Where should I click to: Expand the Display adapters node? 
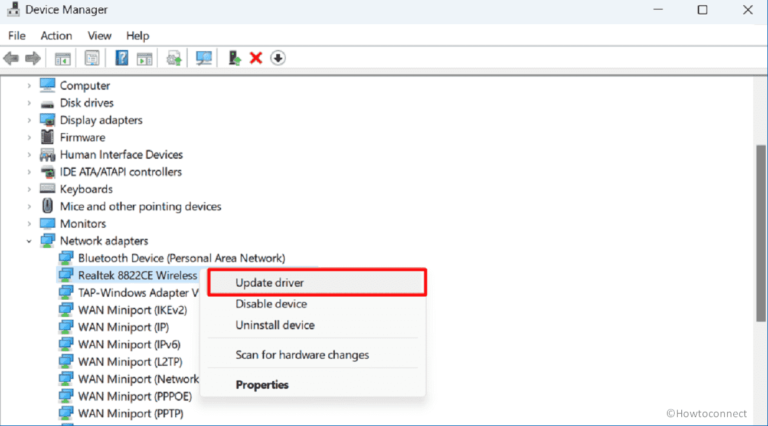click(29, 120)
